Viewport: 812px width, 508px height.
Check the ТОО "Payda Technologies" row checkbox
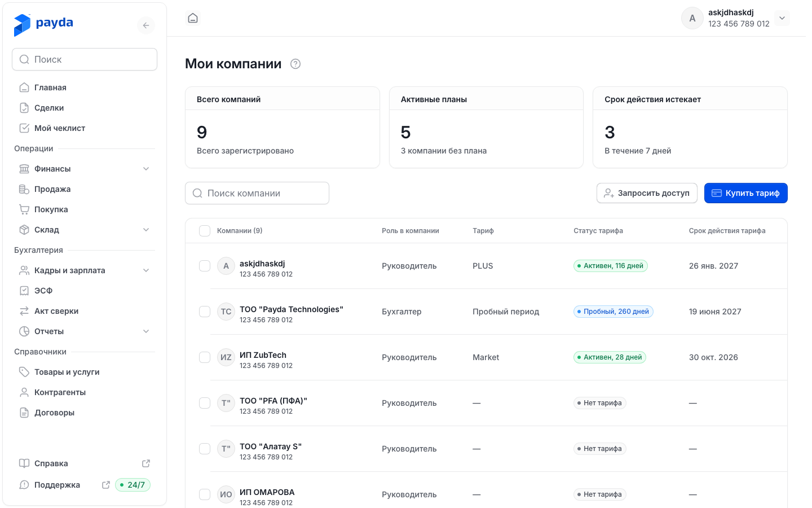pos(205,312)
